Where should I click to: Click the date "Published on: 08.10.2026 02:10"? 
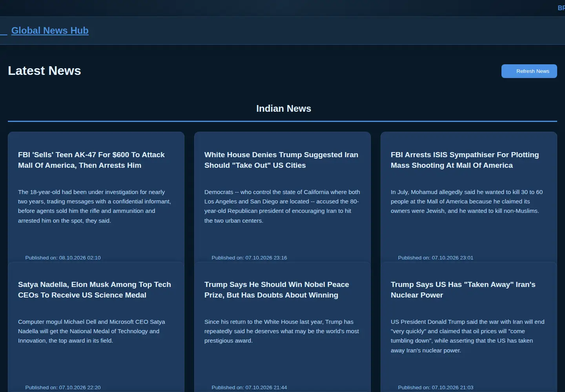[x=63, y=258]
